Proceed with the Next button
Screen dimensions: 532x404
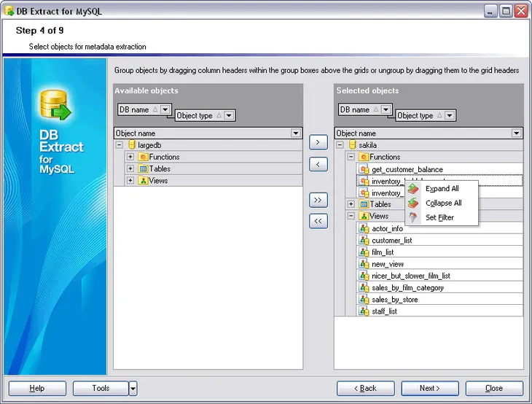[x=430, y=389]
